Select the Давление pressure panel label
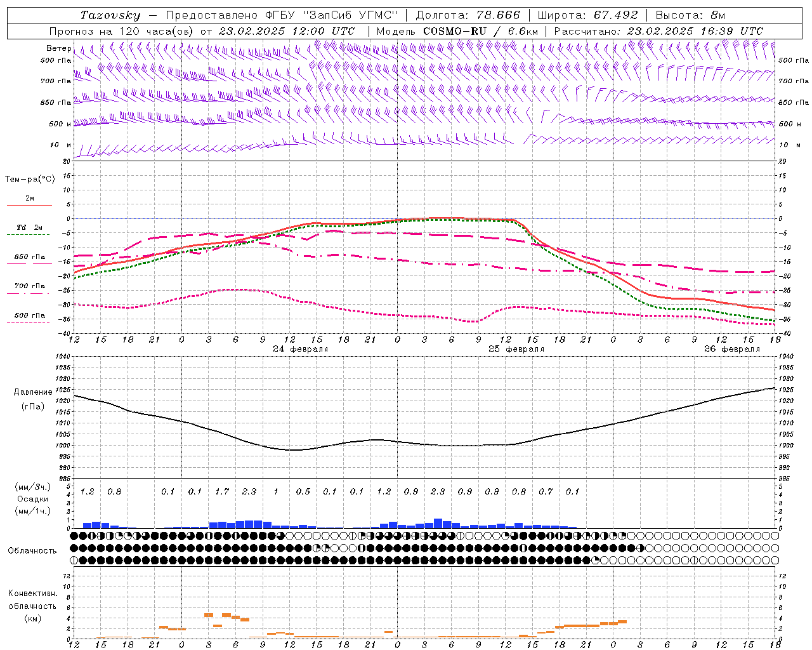 pyautogui.click(x=33, y=392)
